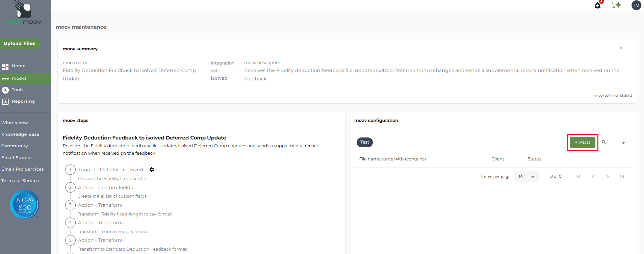Open the TV user avatar menu

[x=636, y=5]
